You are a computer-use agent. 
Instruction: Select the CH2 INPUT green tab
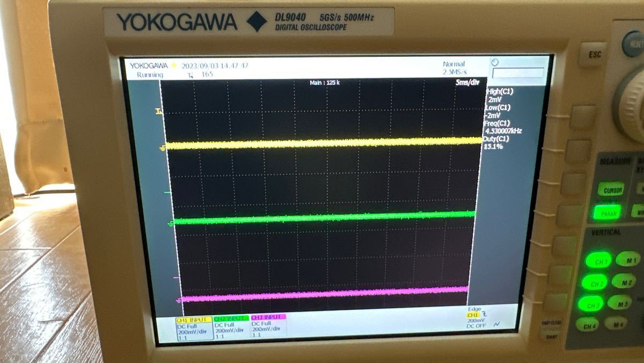coord(231,318)
